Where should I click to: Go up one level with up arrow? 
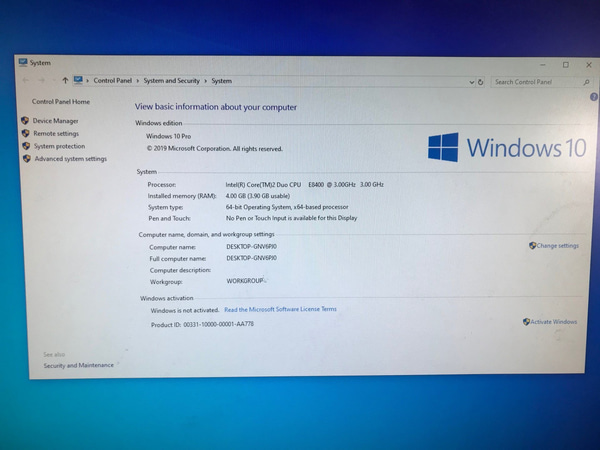click(65, 81)
